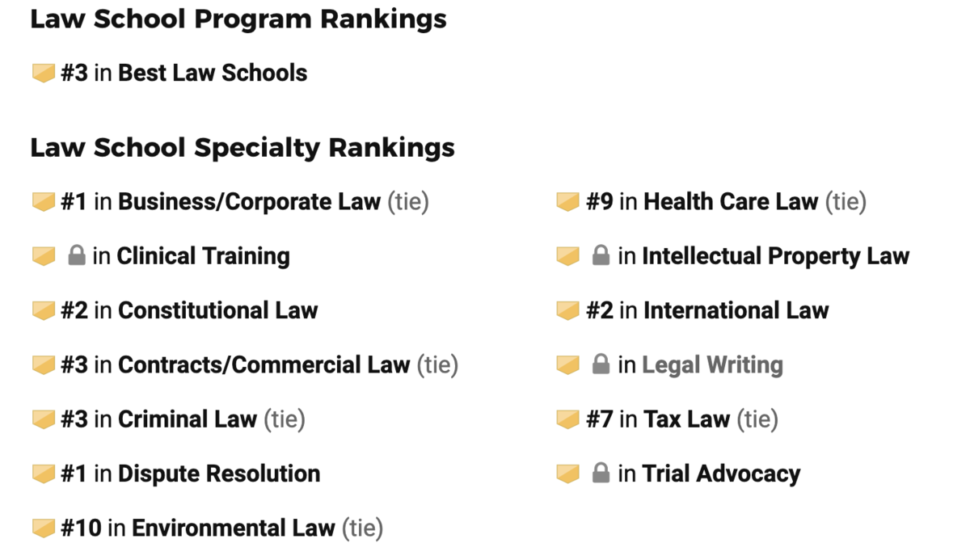Viewport: 970px width, 560px height.
Task: Open the Constitutional Law ranking link
Action: click(x=218, y=310)
